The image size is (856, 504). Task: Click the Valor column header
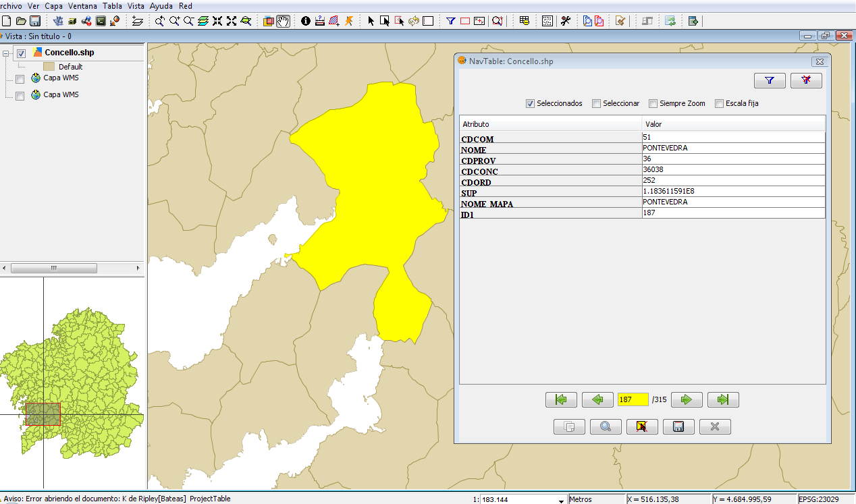[x=733, y=124]
